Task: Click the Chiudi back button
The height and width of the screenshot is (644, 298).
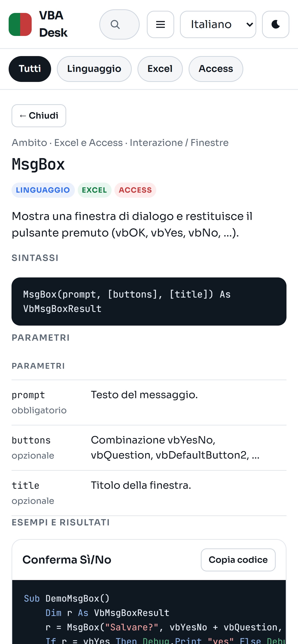Action: click(x=39, y=116)
